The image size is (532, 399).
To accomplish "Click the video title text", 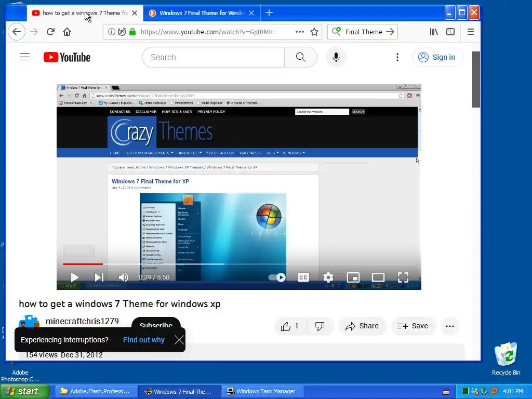I will 120,303.
